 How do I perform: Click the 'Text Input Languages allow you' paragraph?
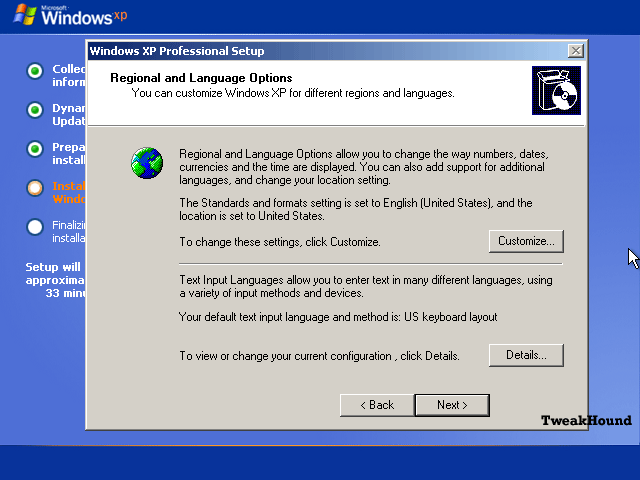click(x=366, y=287)
